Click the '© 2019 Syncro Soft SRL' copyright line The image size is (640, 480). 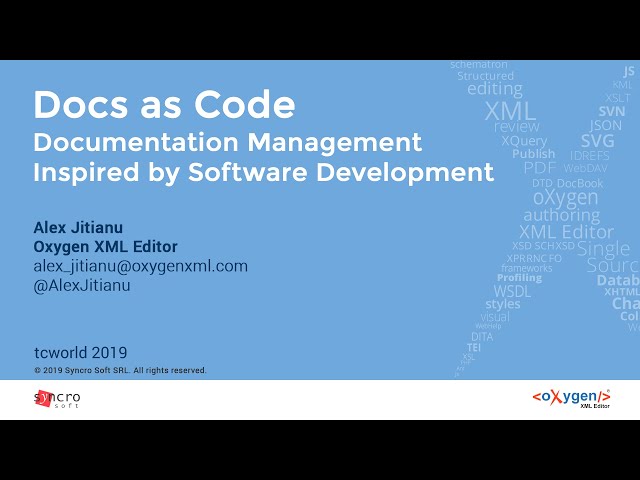click(x=120, y=371)
